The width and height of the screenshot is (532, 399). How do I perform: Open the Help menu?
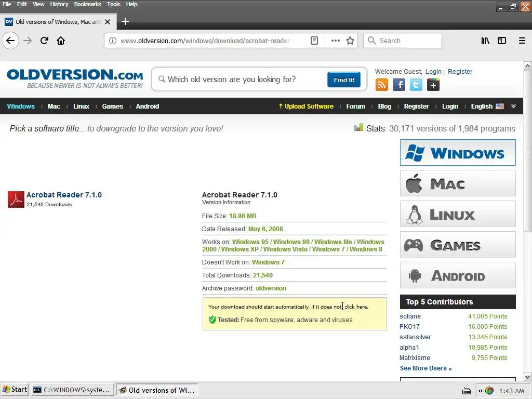(131, 4)
